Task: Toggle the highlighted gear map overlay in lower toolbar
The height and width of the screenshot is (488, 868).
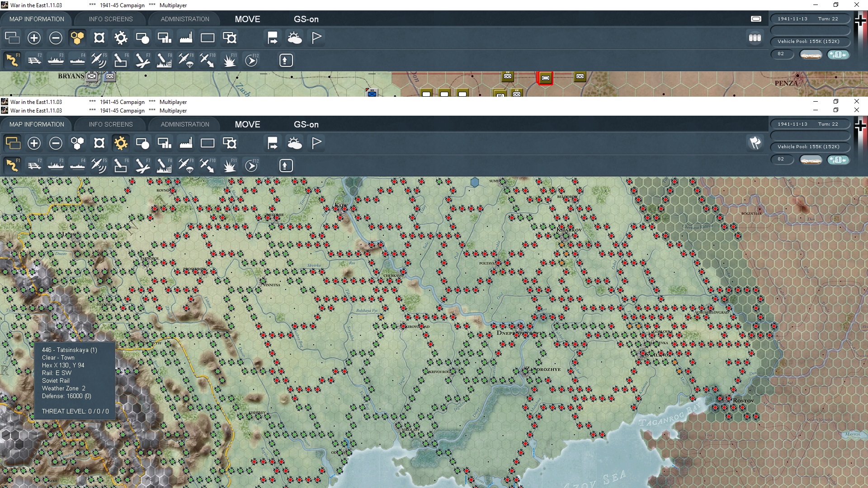Action: click(121, 143)
